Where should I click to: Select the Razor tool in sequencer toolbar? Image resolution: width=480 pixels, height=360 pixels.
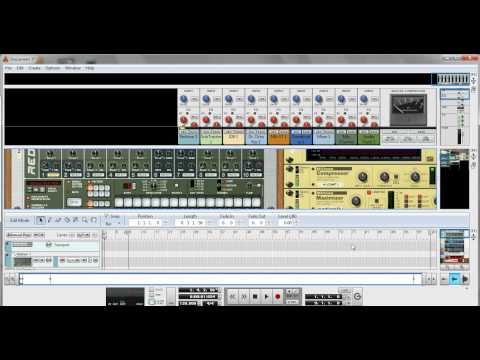67,220
